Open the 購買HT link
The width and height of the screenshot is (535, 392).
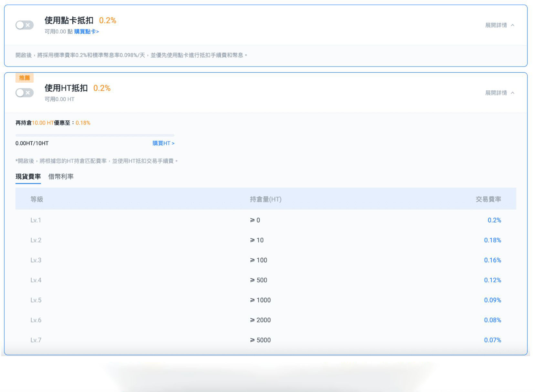click(x=163, y=143)
